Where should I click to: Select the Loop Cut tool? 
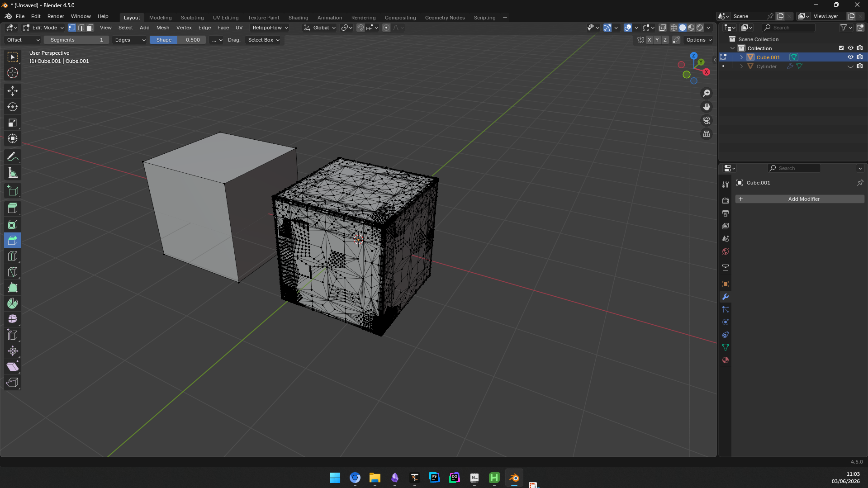point(13,256)
